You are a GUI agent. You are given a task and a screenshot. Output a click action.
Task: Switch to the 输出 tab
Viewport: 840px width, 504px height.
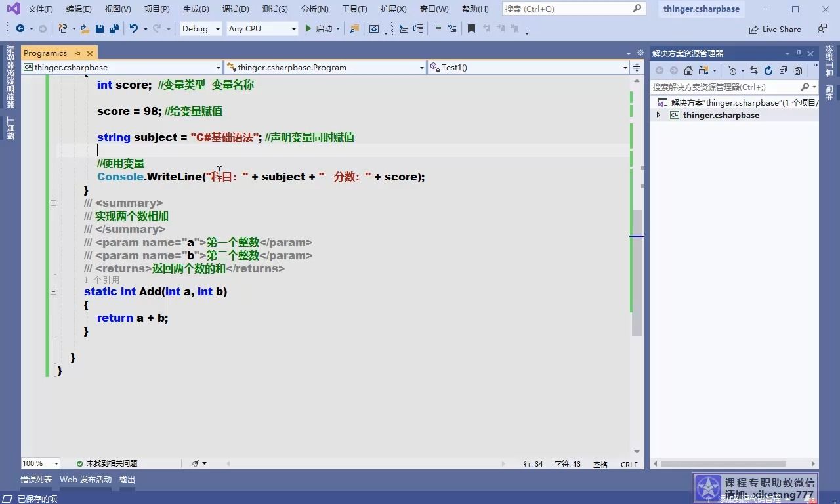127,480
